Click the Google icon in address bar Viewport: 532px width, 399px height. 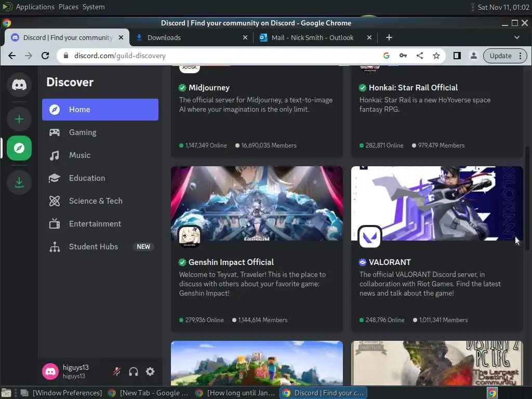(386, 56)
